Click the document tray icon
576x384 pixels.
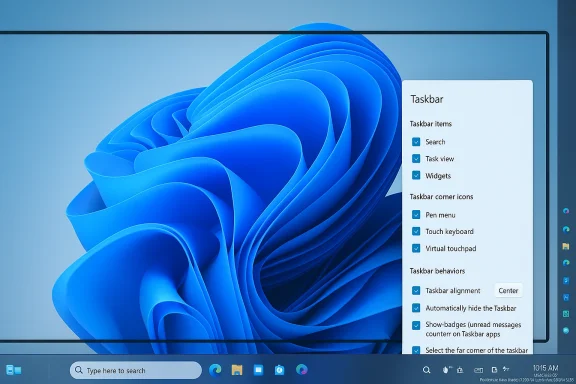(494, 370)
